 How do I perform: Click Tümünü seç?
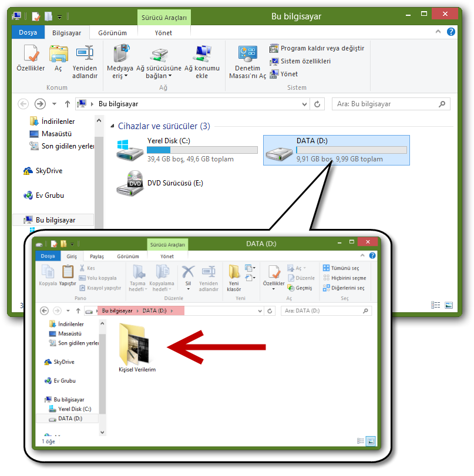[341, 268]
